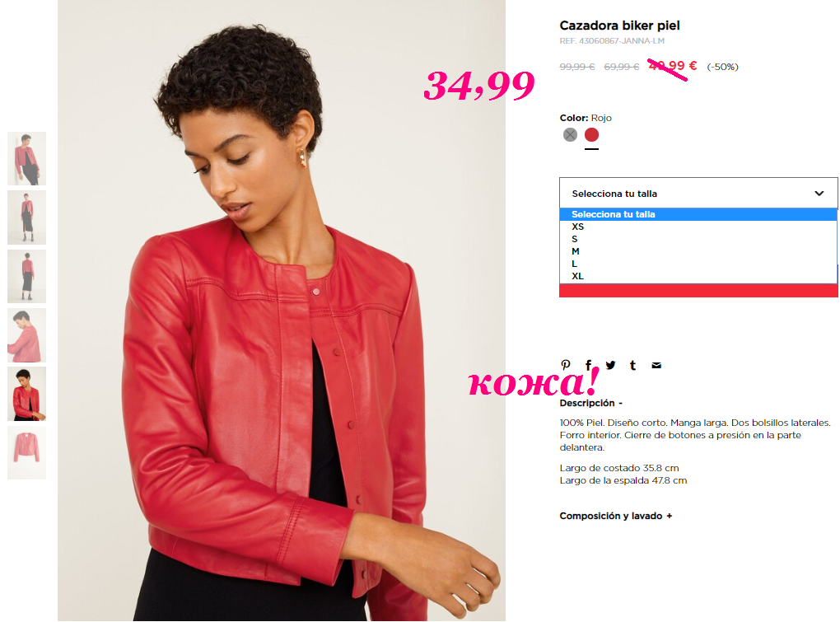
Task: Share the jacket on Pinterest
Action: (x=566, y=365)
